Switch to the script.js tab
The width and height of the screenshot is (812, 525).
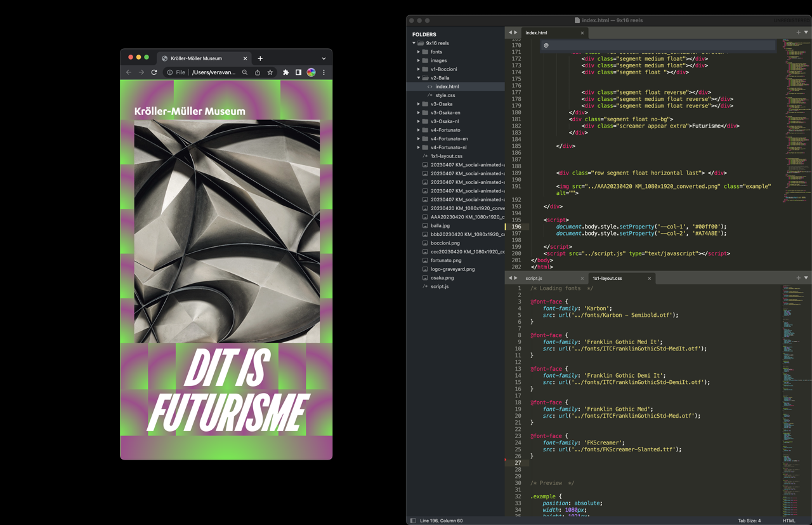534,278
